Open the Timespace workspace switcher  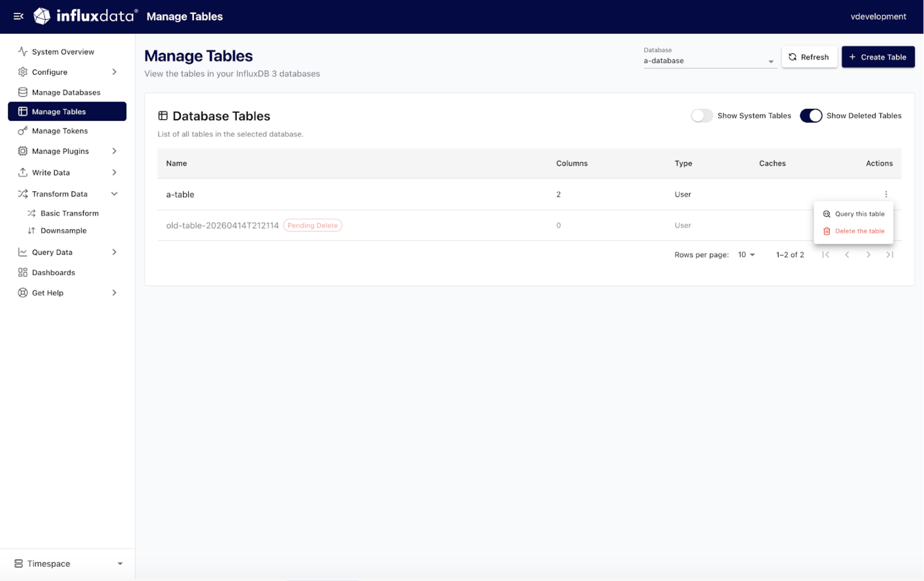coord(68,563)
